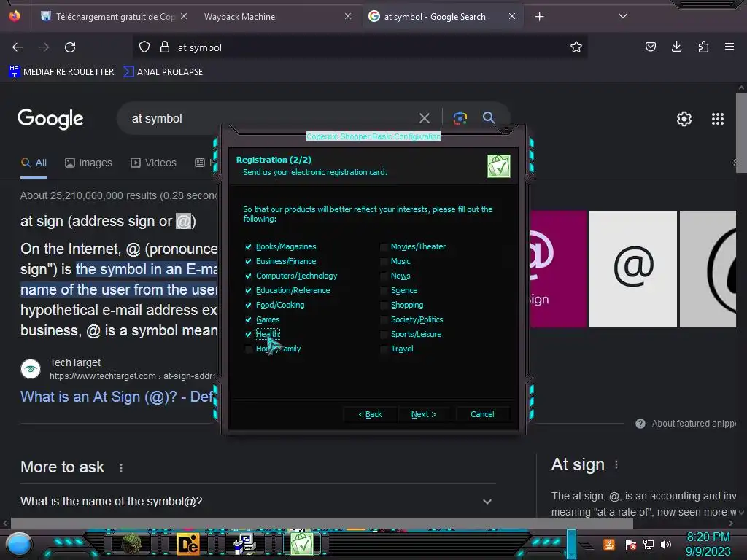Reload the page with the refresh icon

pyautogui.click(x=70, y=47)
